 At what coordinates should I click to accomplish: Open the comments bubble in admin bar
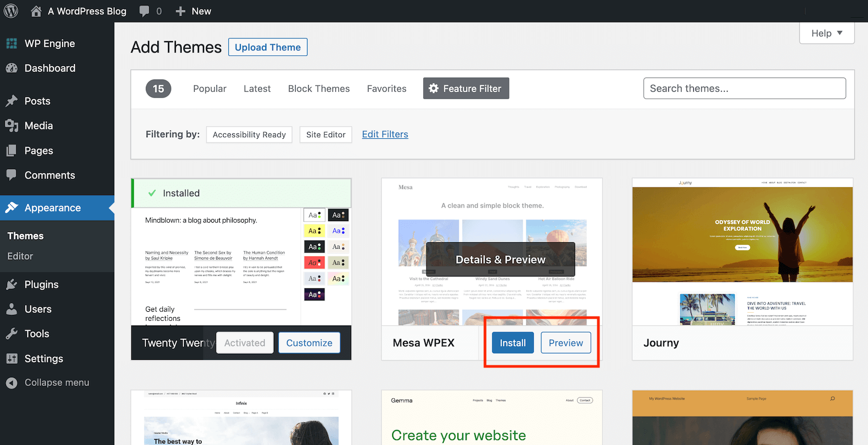coord(144,11)
